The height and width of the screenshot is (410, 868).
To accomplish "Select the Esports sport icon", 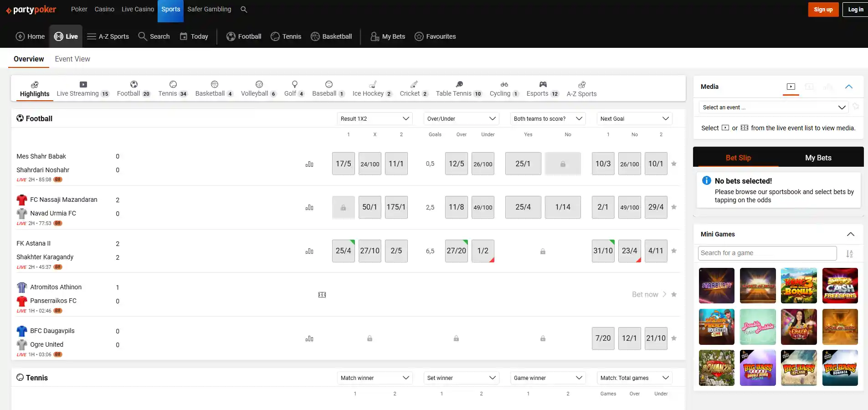I will 543,84.
